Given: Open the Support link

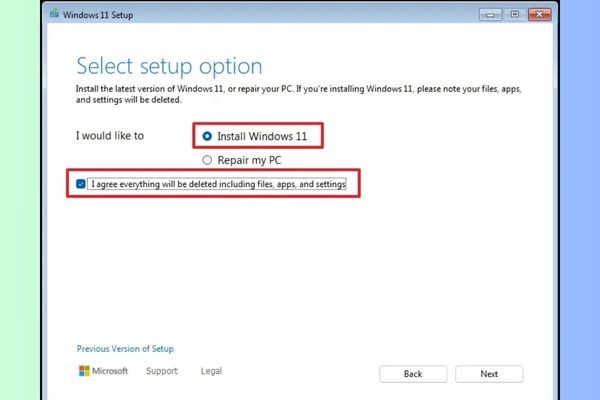Looking at the screenshot, I should pos(162,371).
